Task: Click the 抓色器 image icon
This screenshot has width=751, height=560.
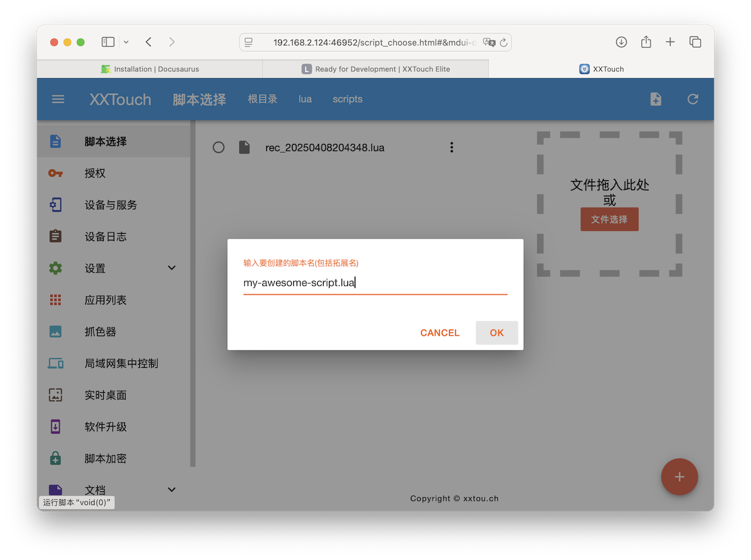Action: click(55, 332)
